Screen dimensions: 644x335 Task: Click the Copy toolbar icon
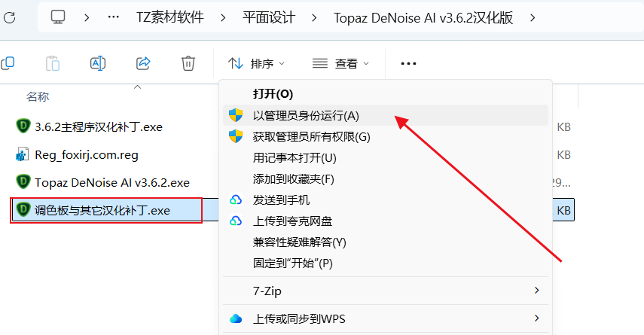tap(8, 63)
